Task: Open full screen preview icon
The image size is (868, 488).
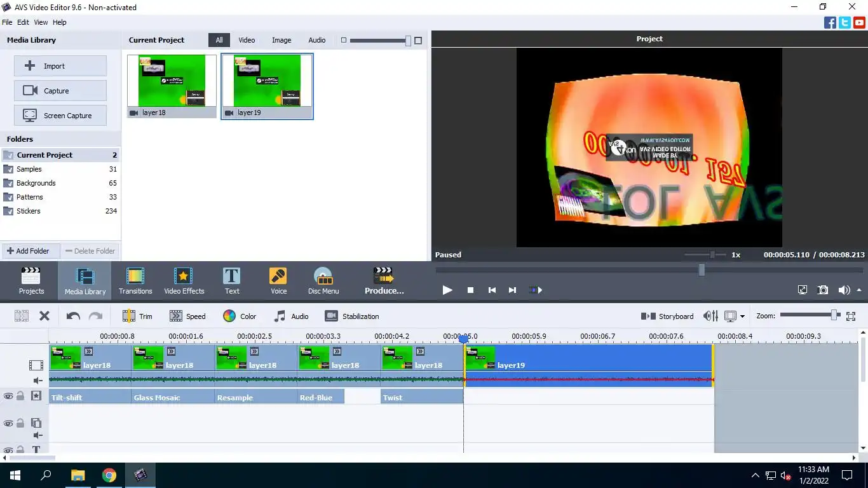Action: pyautogui.click(x=803, y=290)
